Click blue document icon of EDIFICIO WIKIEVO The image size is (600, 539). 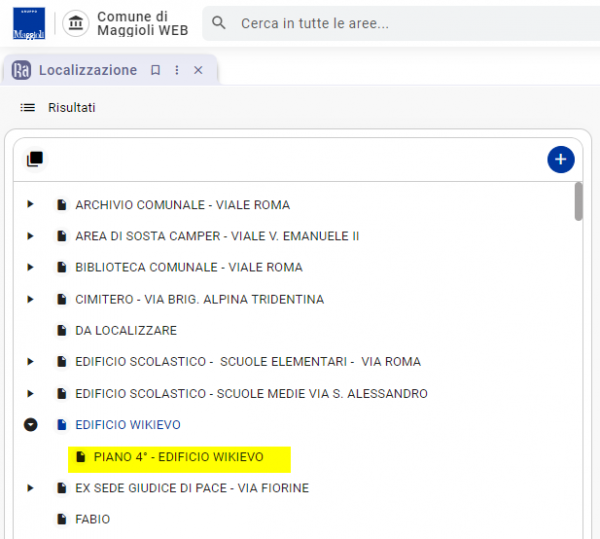coord(62,425)
